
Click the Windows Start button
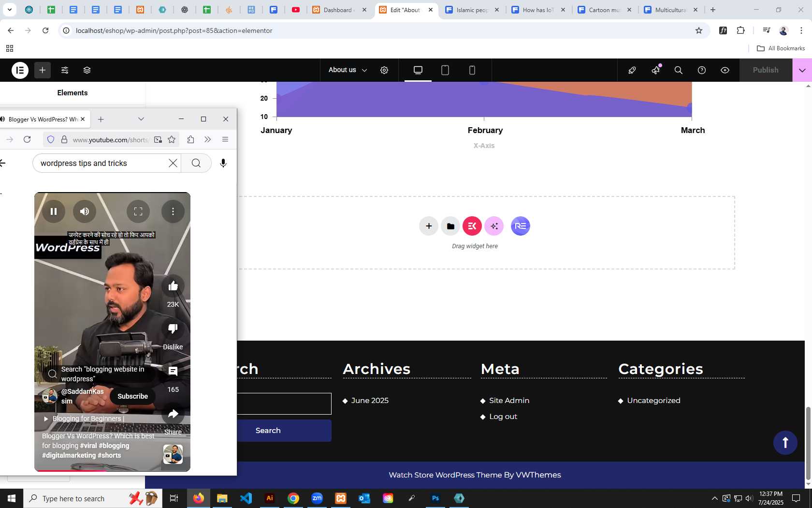click(12, 498)
